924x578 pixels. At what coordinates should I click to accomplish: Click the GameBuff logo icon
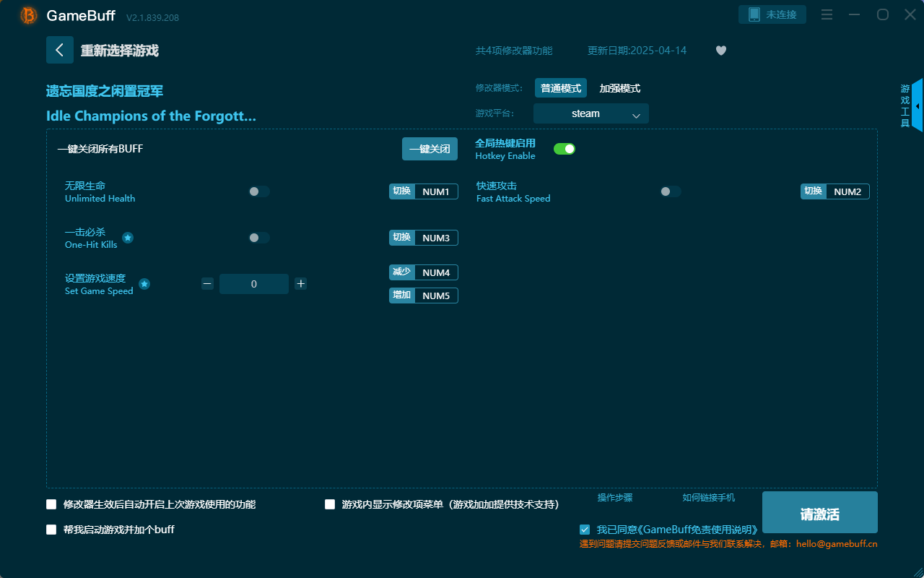pyautogui.click(x=28, y=14)
